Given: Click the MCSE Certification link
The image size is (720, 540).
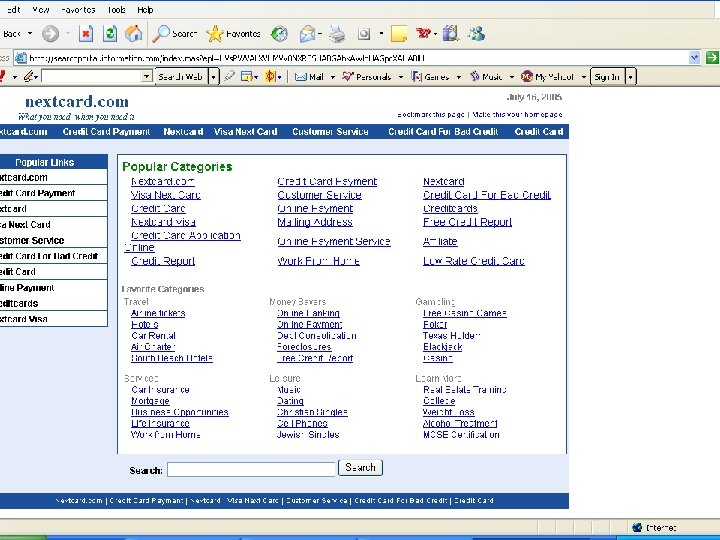Looking at the screenshot, I should coord(461,434).
